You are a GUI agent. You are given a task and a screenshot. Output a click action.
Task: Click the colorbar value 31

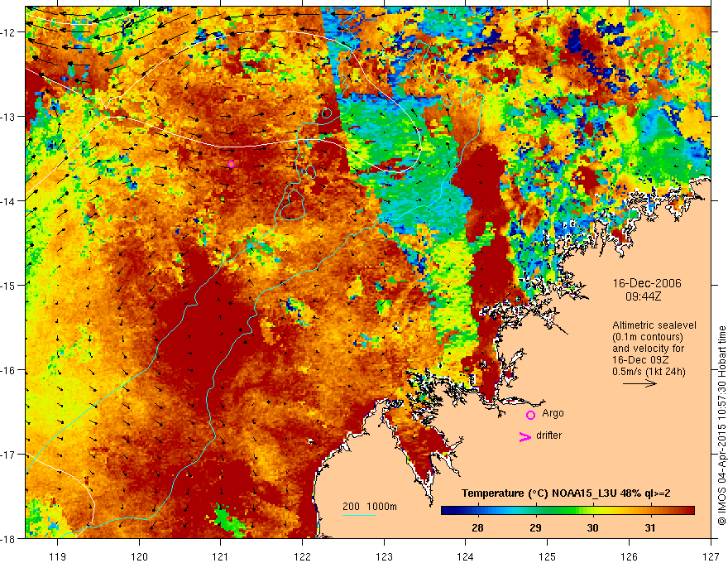[x=650, y=527]
